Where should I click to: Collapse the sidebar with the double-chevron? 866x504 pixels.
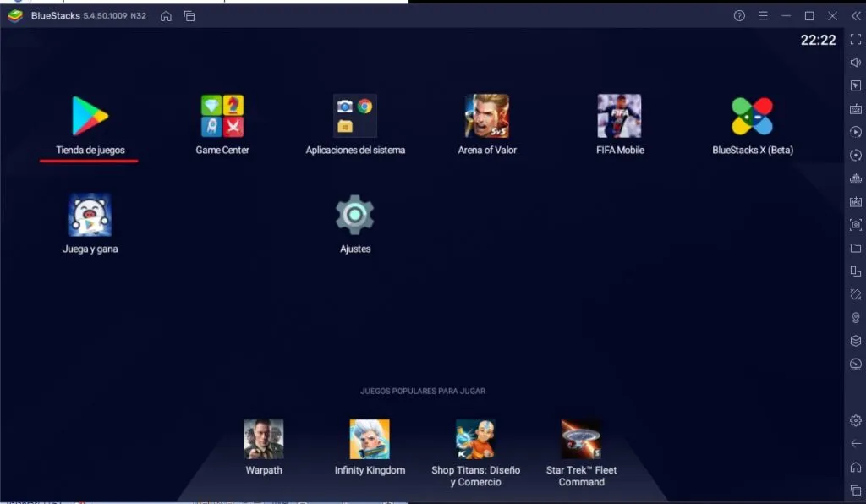tap(855, 14)
